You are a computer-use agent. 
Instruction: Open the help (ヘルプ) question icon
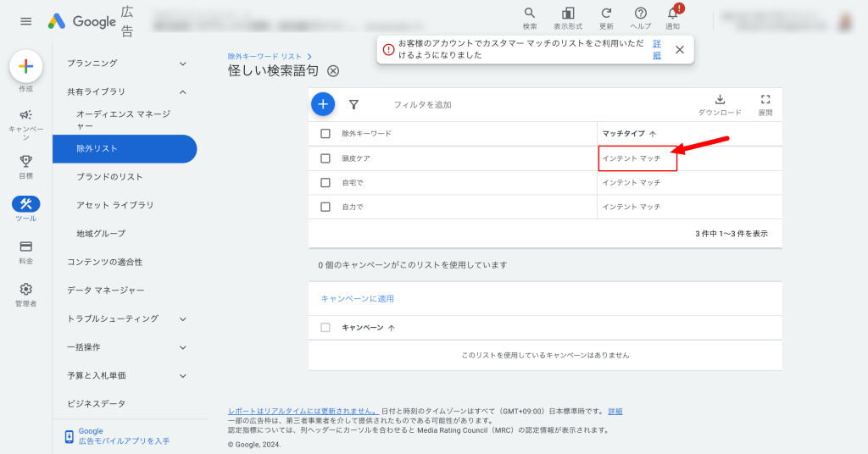click(641, 14)
